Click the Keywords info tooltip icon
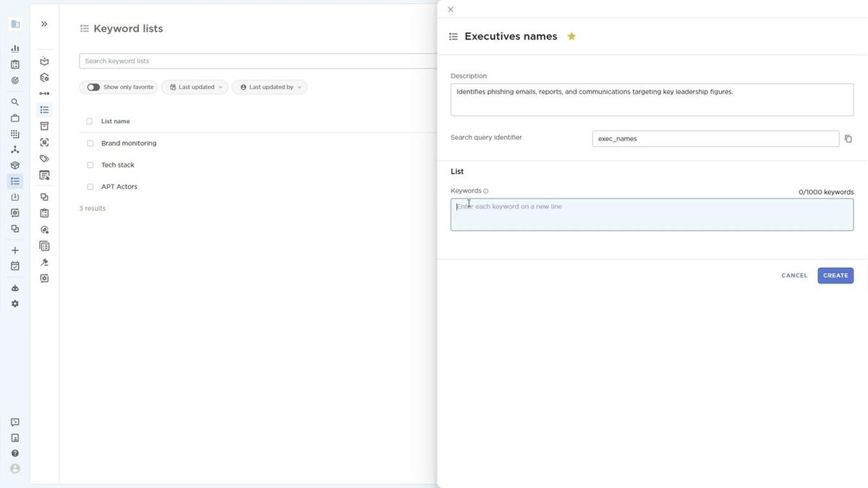 [x=486, y=191]
